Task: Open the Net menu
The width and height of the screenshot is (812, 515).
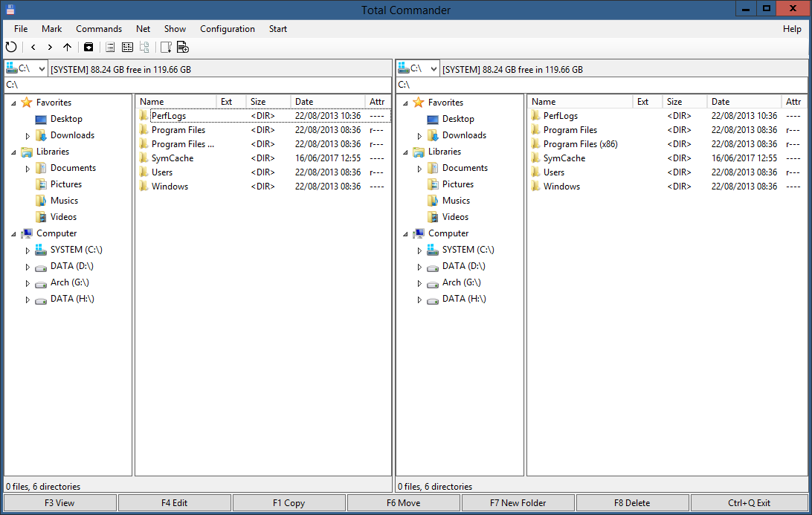Action: click(143, 29)
